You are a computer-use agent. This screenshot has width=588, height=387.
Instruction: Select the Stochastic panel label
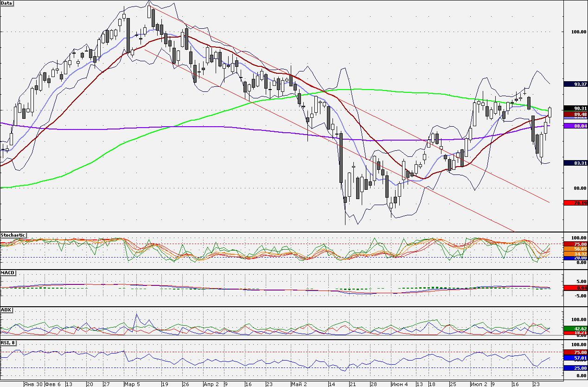[13, 235]
